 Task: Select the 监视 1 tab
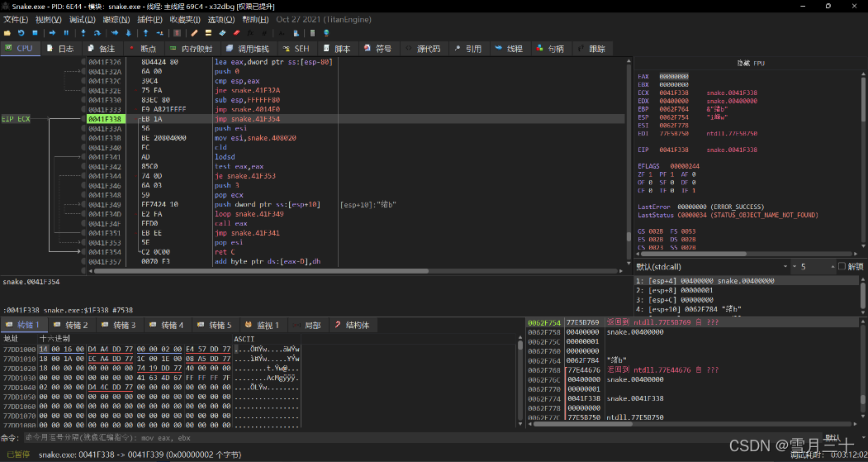[x=263, y=325]
